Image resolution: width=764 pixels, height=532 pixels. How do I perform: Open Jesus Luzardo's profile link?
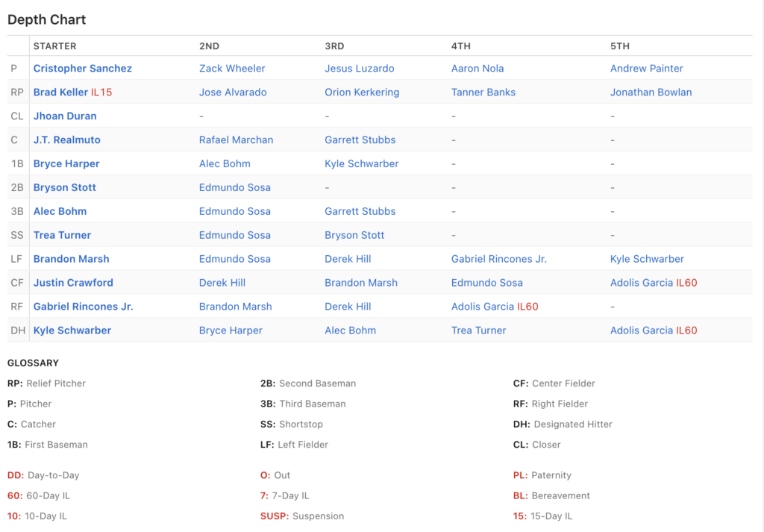point(359,68)
